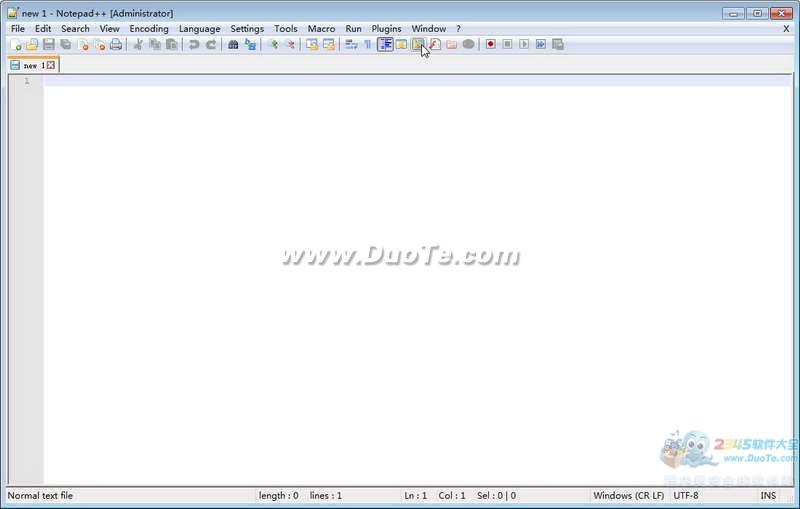This screenshot has height=509, width=800.
Task: Save the current file with the floppy icon
Action: 49,45
